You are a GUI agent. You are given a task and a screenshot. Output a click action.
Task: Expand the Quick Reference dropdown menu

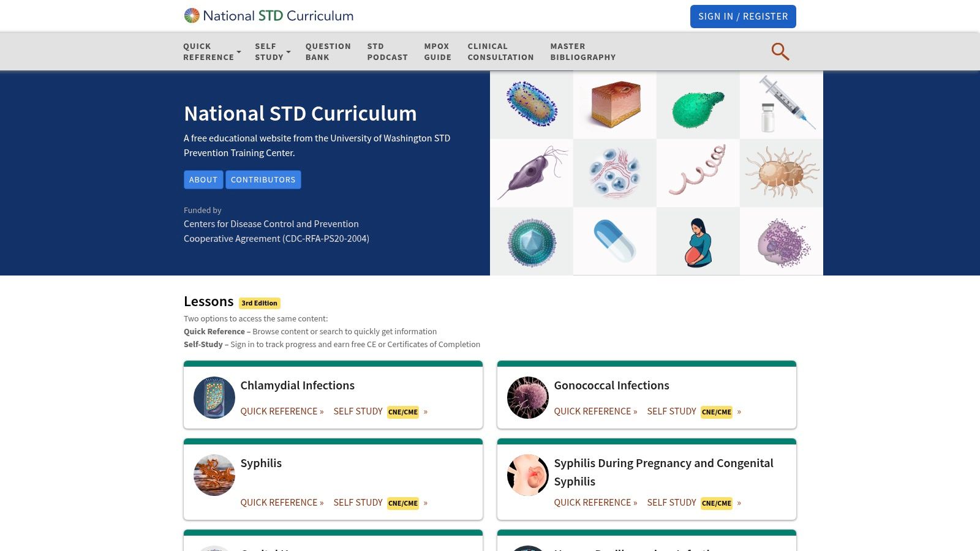click(x=212, y=51)
